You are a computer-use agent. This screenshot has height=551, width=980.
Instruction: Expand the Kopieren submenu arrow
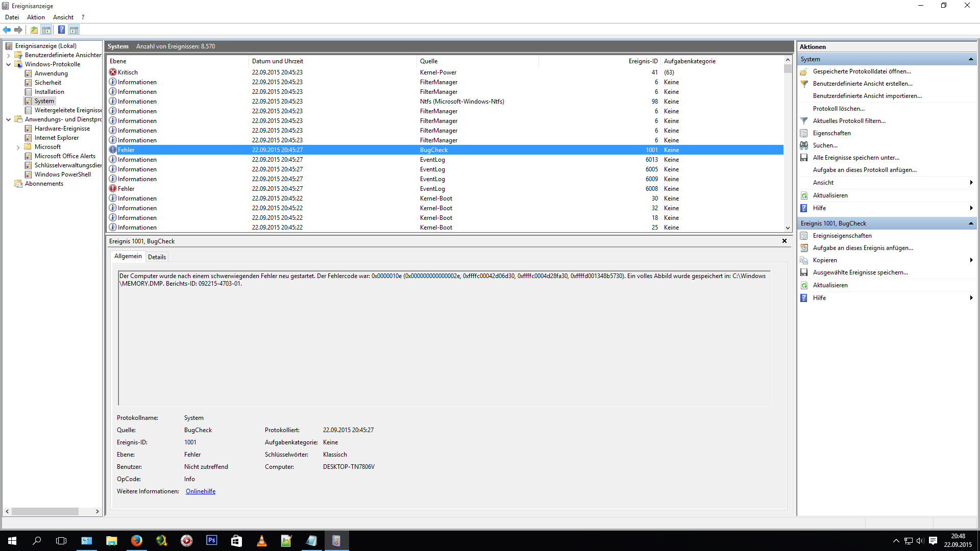pyautogui.click(x=970, y=260)
